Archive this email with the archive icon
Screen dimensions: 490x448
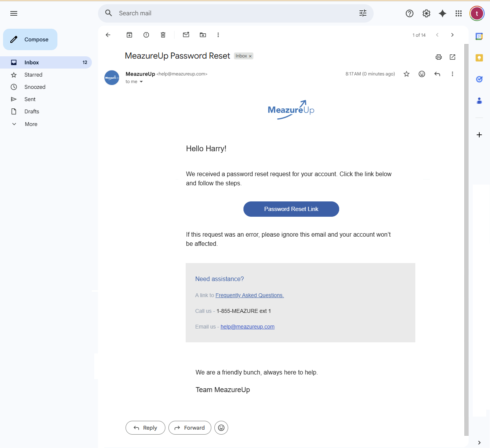[x=129, y=35]
